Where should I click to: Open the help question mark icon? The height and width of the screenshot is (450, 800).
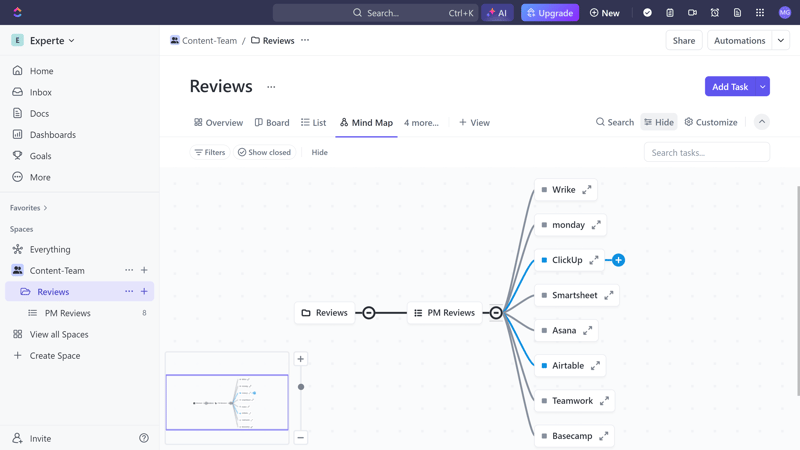pos(144,438)
